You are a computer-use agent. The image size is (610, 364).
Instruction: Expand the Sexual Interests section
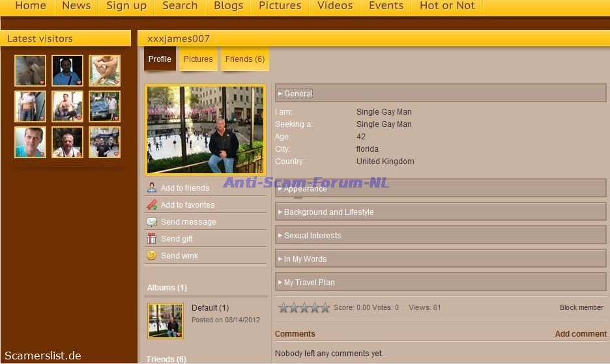tap(312, 236)
